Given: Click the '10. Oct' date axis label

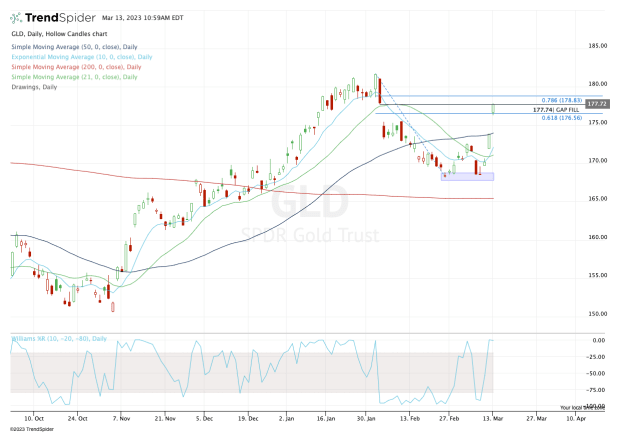Looking at the screenshot, I should point(34,419).
